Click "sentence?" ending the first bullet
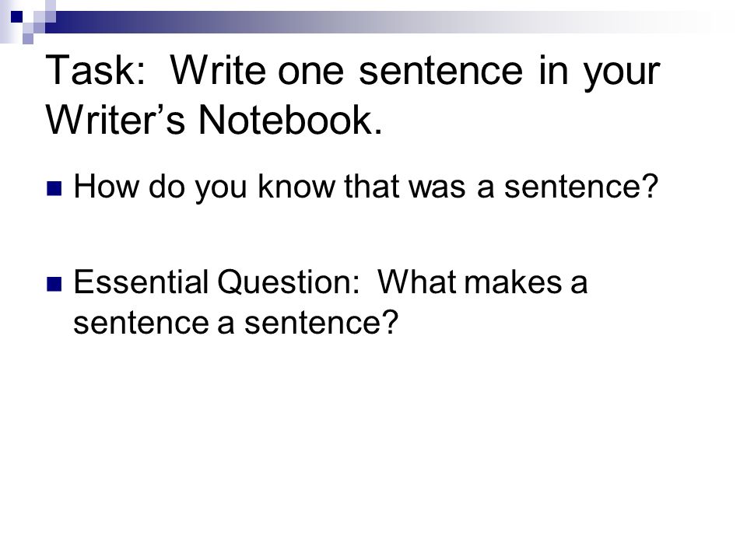 (581, 186)
